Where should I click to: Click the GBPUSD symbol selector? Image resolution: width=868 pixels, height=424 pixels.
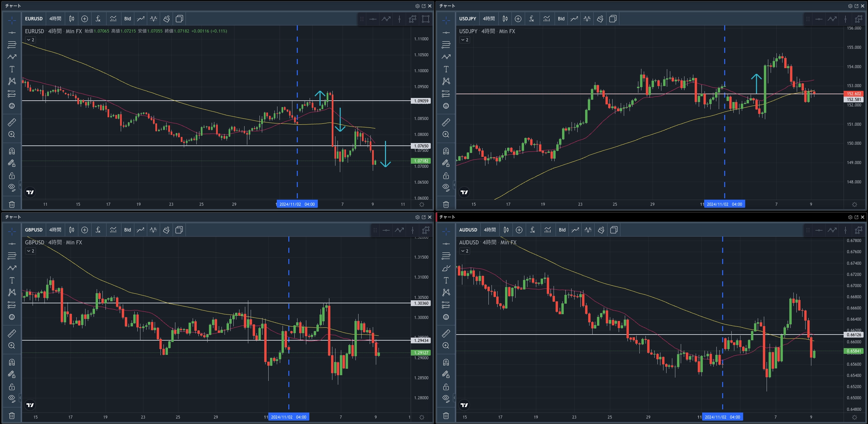pos(34,230)
